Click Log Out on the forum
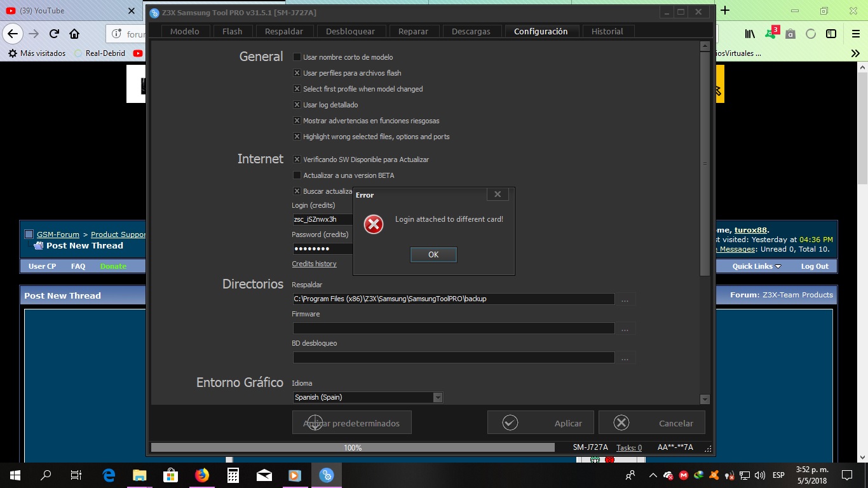Viewport: 868px width, 488px height. (815, 266)
